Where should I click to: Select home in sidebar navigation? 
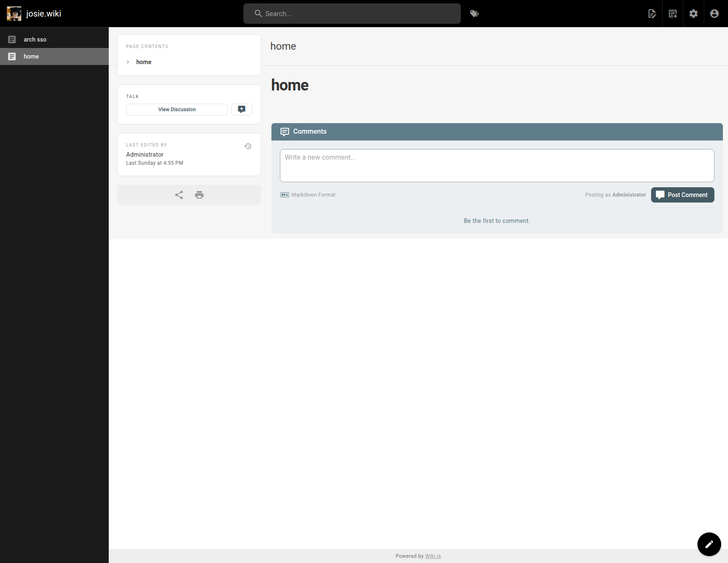tap(31, 56)
